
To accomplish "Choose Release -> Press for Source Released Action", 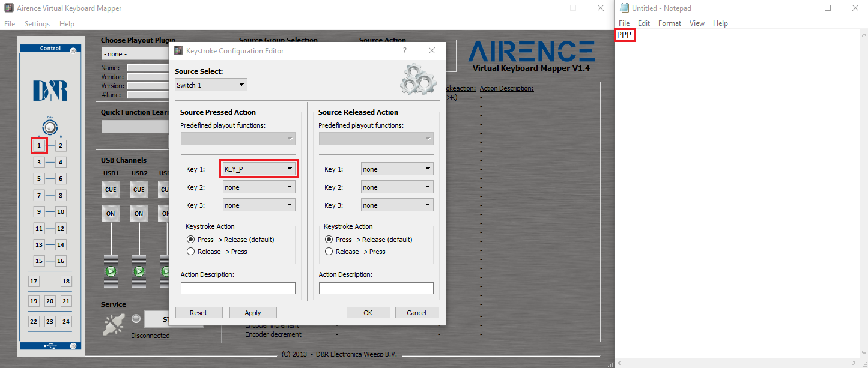I will (x=329, y=252).
